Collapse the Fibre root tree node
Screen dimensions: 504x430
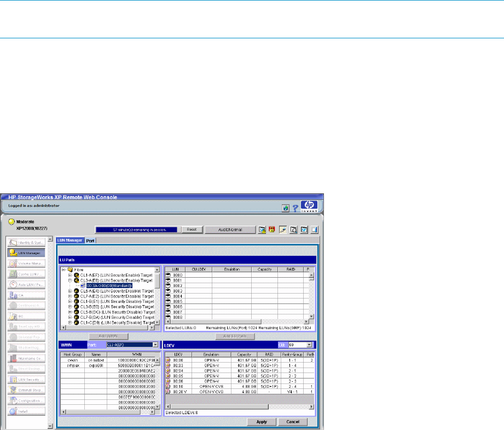point(63,270)
